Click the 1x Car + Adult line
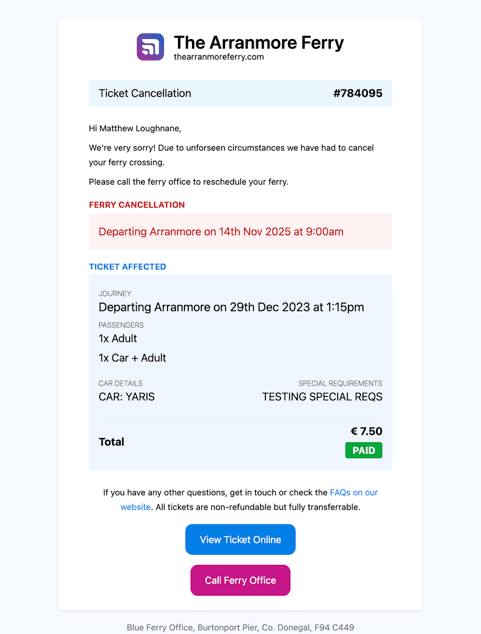Image resolution: width=481 pixels, height=634 pixels. (x=132, y=358)
